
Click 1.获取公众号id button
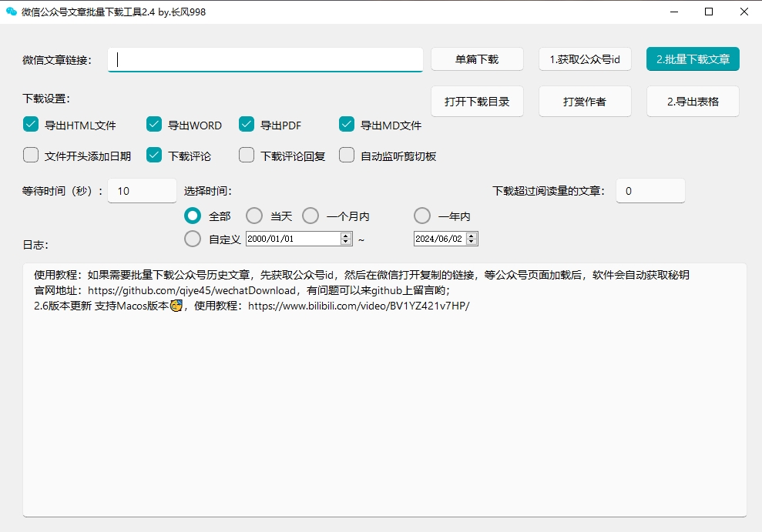pyautogui.click(x=585, y=59)
